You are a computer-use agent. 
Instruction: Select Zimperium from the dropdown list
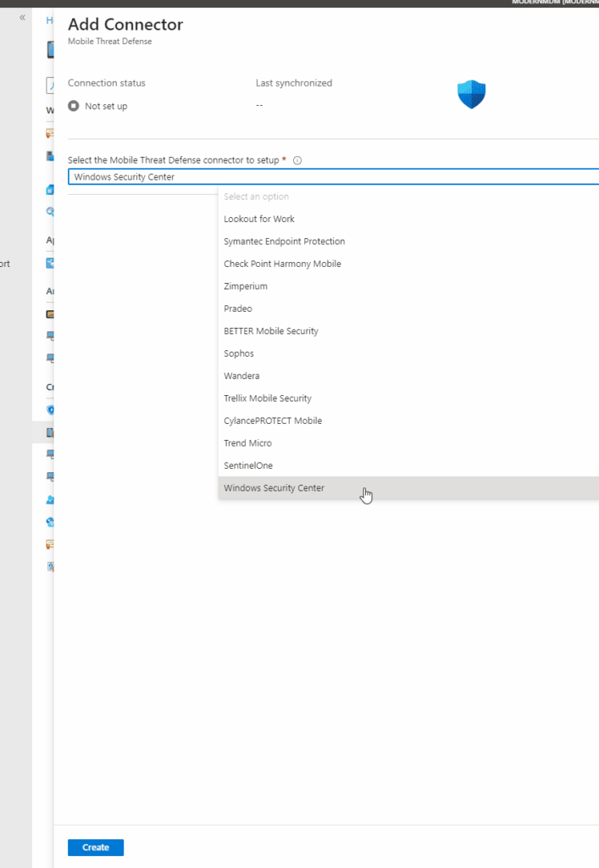(x=246, y=287)
